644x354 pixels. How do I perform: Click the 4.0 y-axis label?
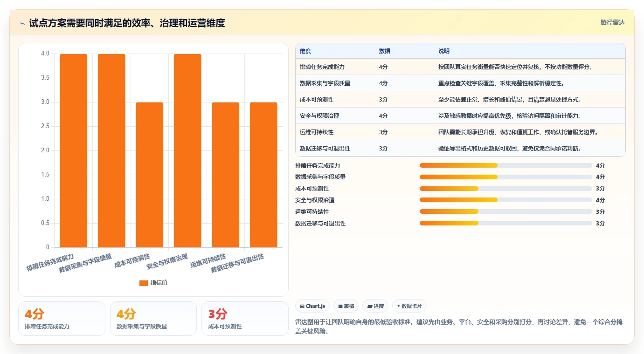click(x=45, y=54)
